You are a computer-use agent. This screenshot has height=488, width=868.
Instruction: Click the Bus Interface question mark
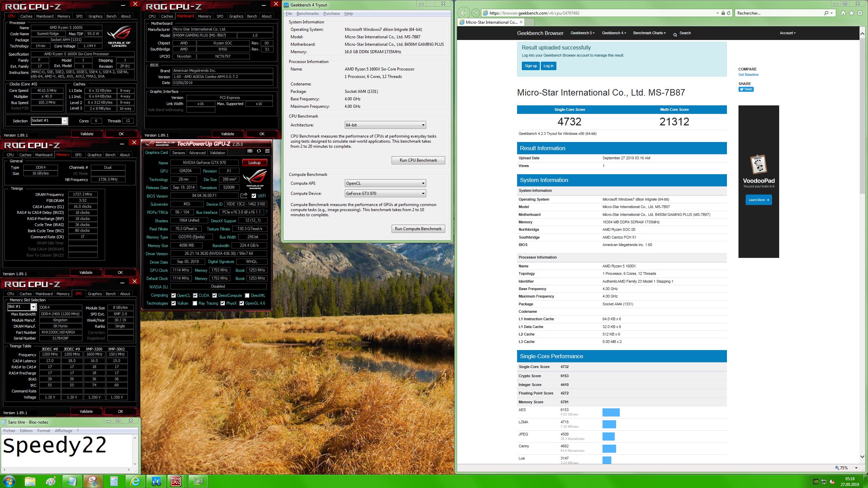[267, 212]
